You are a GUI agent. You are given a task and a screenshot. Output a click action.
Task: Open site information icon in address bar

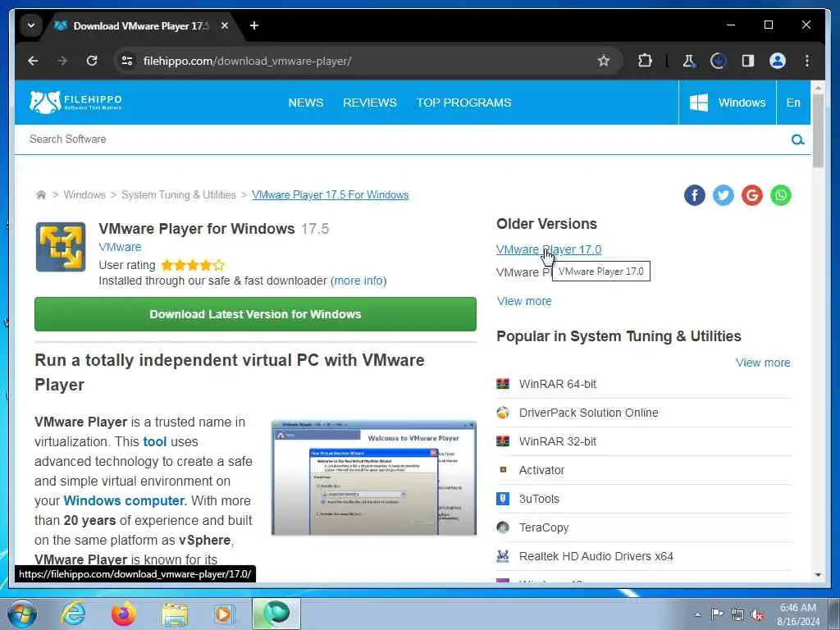pyautogui.click(x=127, y=61)
